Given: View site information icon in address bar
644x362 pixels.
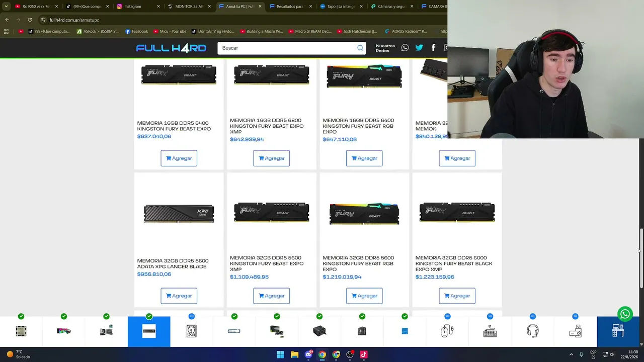Looking at the screenshot, I should click(43, 20).
